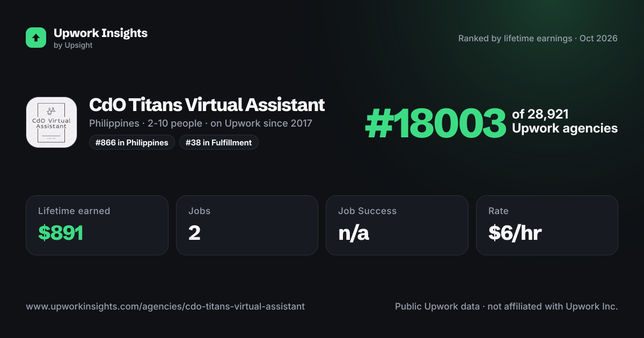This screenshot has height=338, width=644.
Task: Click the #18003 rank number
Action: coord(435,124)
